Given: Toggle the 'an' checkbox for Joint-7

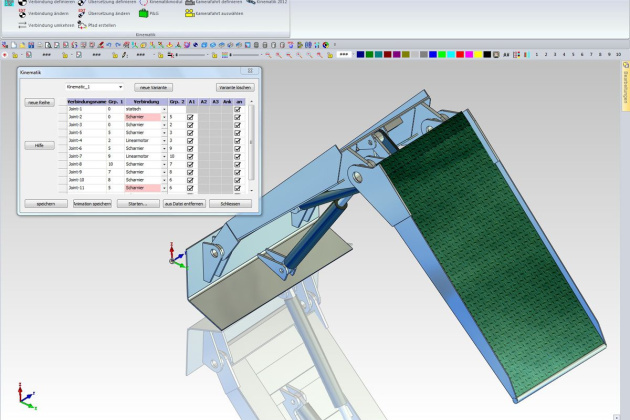Looking at the screenshot, I should click(x=237, y=156).
